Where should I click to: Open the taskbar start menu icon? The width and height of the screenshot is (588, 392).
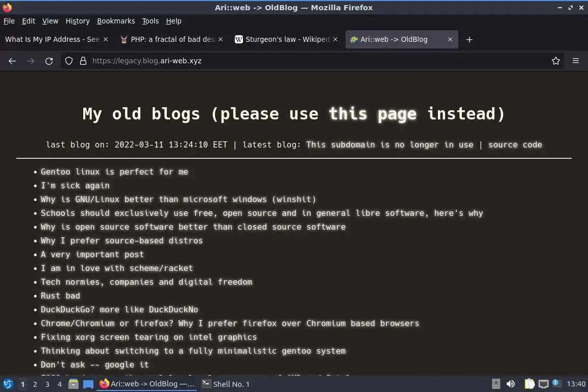[8, 384]
